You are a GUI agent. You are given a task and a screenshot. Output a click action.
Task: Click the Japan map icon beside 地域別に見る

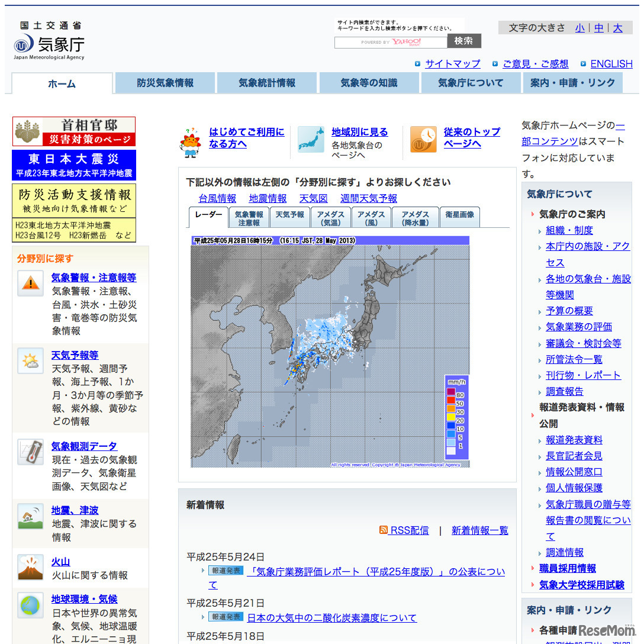pos(311,141)
